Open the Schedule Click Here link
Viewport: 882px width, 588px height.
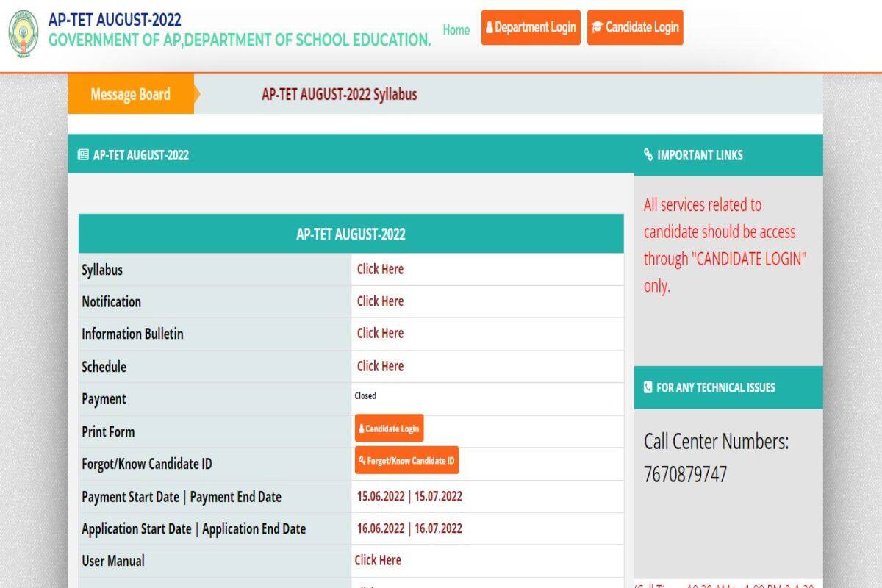pyautogui.click(x=380, y=366)
